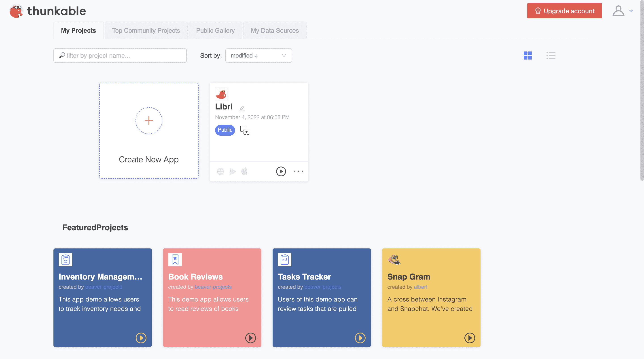The width and height of the screenshot is (644, 359).
Task: Open the Public Gallery tab
Action: click(215, 30)
